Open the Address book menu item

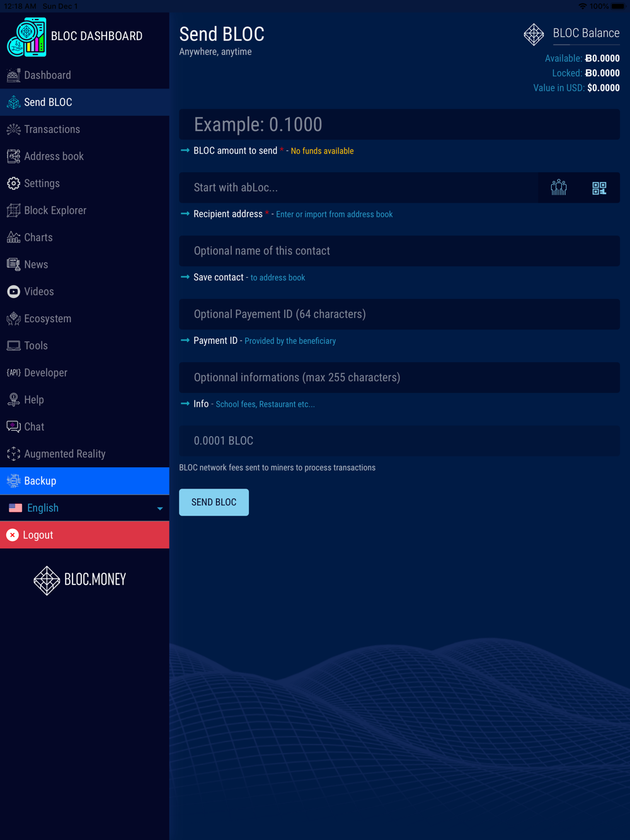(84, 157)
